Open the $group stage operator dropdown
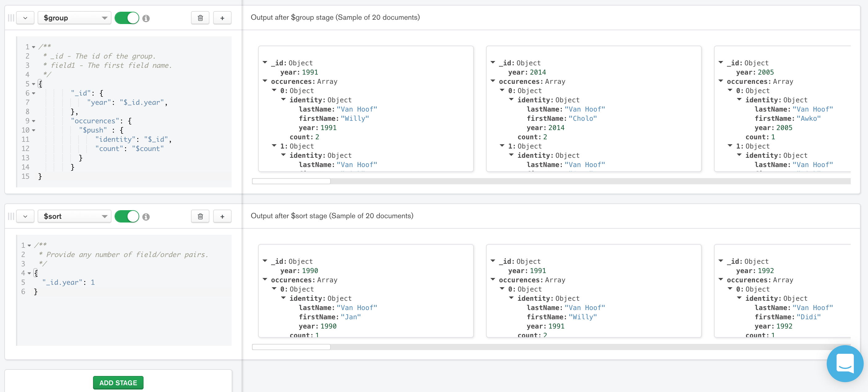The image size is (868, 392). click(75, 18)
